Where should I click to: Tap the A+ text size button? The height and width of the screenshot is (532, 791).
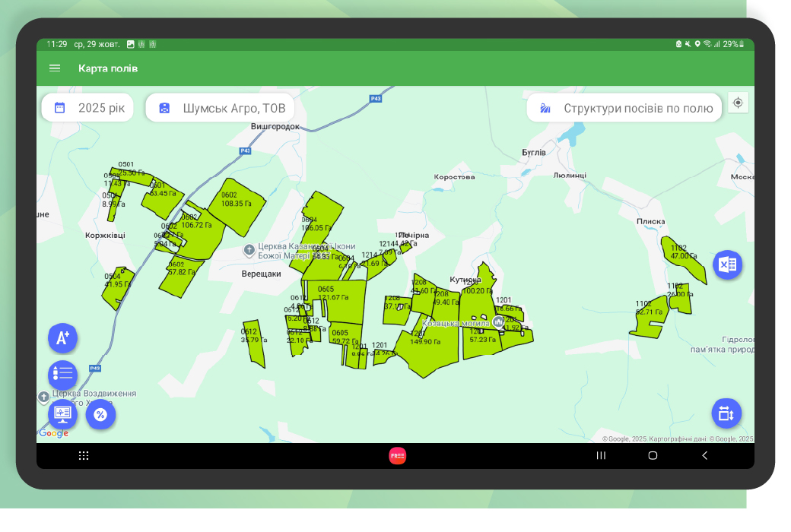coord(62,338)
